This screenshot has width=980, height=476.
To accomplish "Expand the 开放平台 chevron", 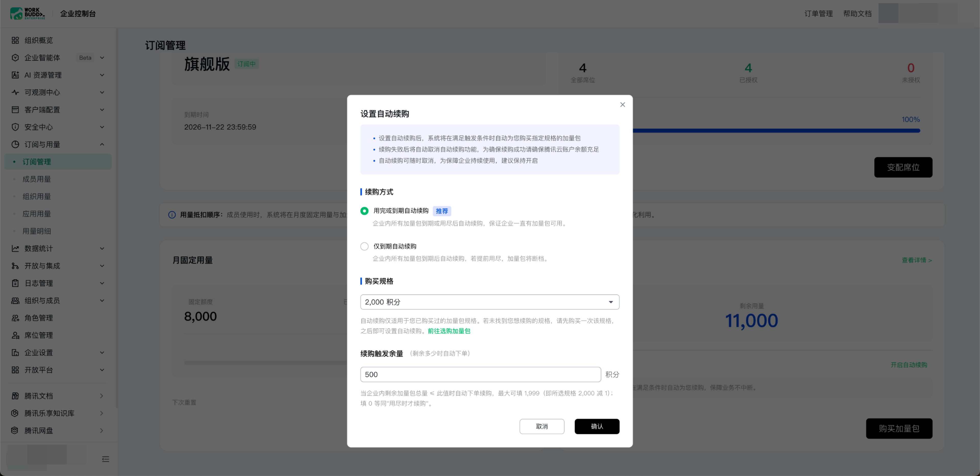I will pos(102,370).
